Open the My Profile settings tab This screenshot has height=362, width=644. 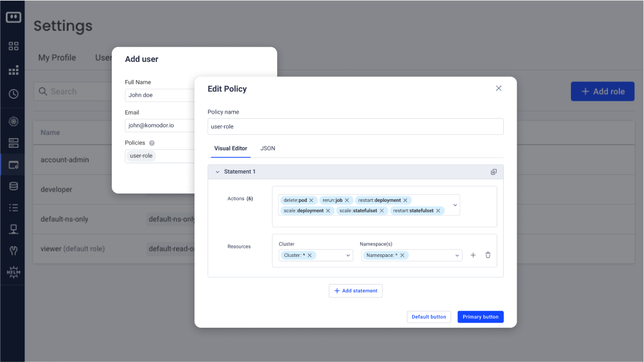tap(57, 57)
